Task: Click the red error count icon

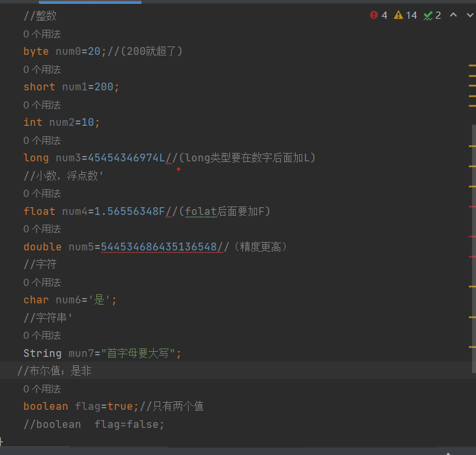Action: point(374,15)
